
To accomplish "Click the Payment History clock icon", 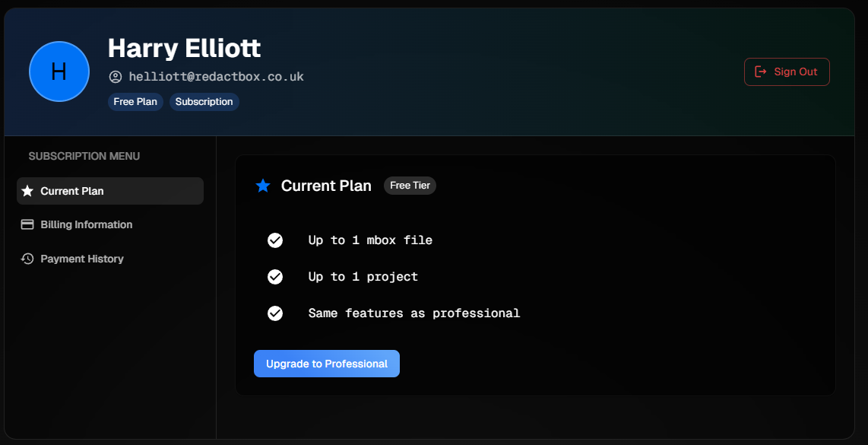I will pyautogui.click(x=27, y=259).
